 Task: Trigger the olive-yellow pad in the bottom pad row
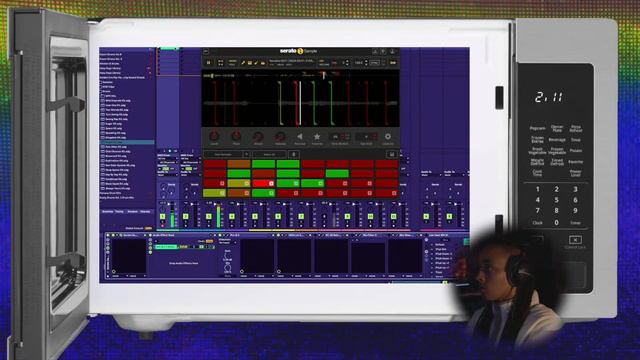[x=214, y=193]
